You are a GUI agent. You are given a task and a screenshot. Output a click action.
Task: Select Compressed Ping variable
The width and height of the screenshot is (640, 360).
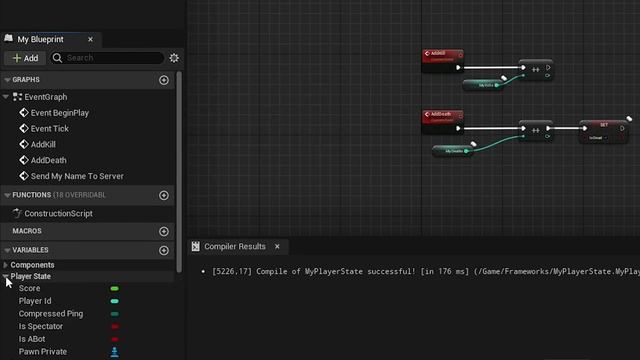pyautogui.click(x=51, y=313)
